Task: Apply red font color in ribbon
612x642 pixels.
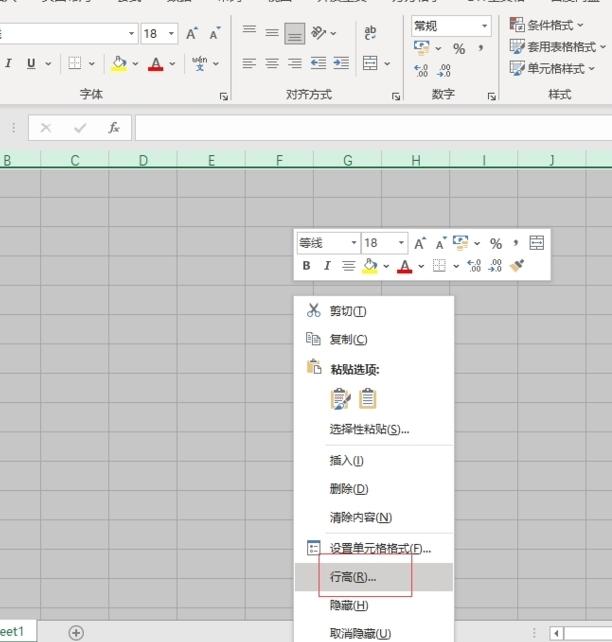Action: 156,63
